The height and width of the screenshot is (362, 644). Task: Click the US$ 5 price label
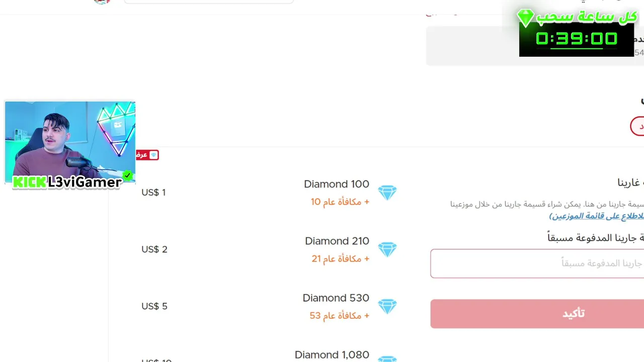click(x=154, y=306)
